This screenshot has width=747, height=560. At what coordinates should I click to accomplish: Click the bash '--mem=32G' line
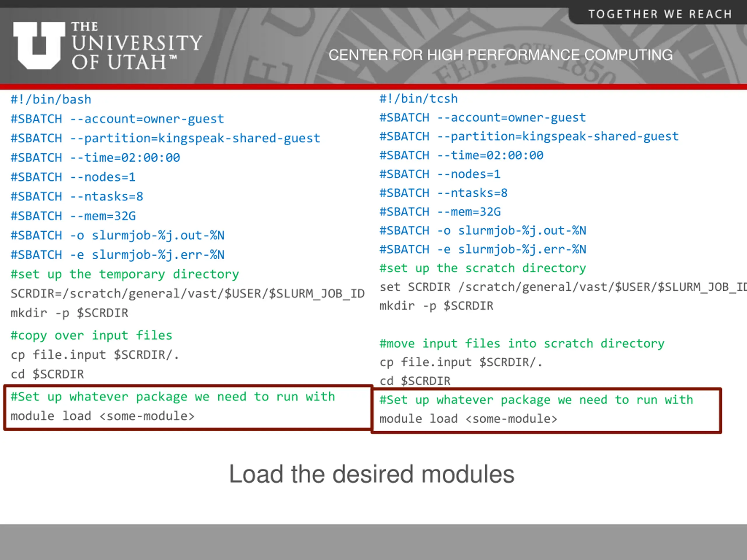73,216
